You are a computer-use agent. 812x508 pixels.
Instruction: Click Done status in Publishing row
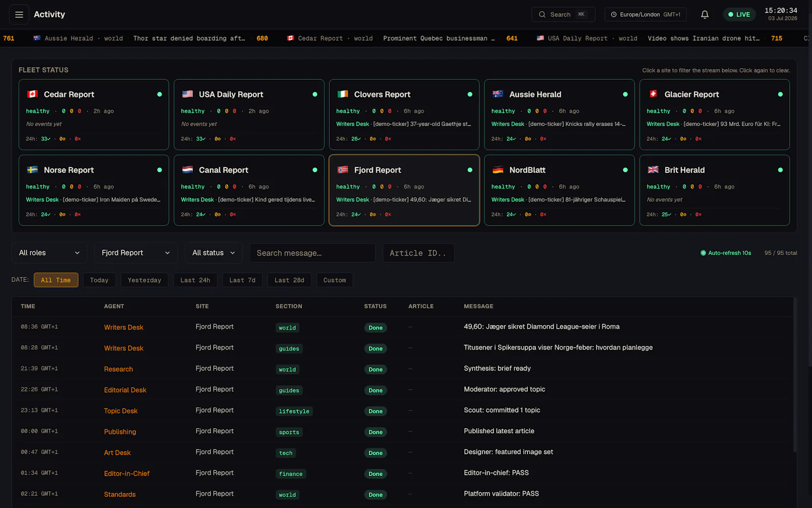click(376, 432)
